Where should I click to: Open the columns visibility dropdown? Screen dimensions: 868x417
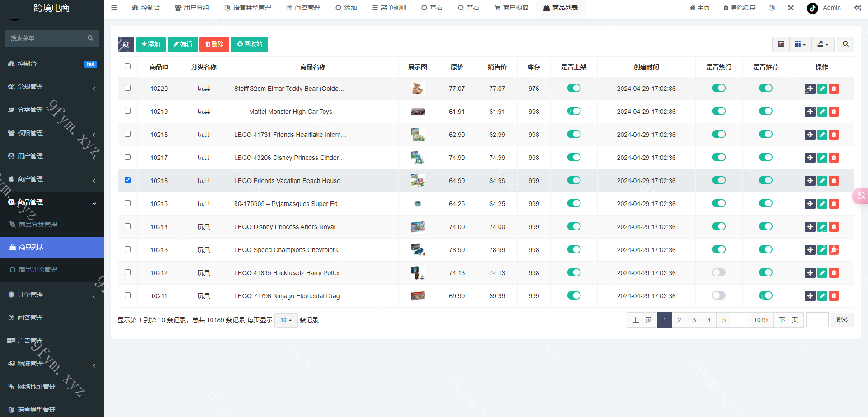800,44
